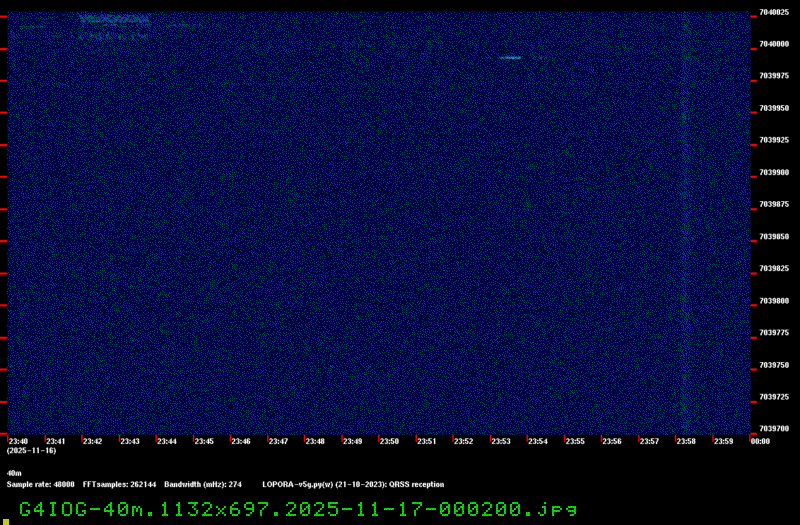
Task: Select the Sample rate: 48000 text
Action: (x=41, y=485)
